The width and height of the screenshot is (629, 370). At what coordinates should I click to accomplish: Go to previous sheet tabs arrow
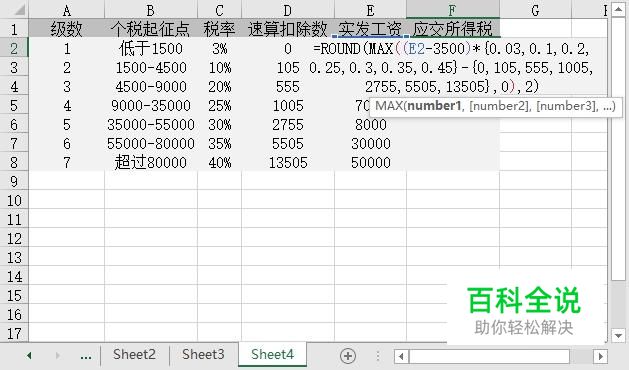[x=29, y=356]
